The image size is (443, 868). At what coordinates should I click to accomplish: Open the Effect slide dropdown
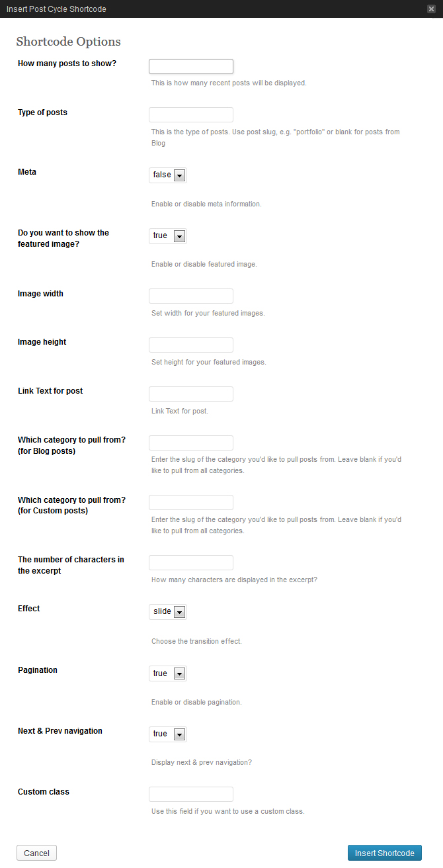pos(167,611)
